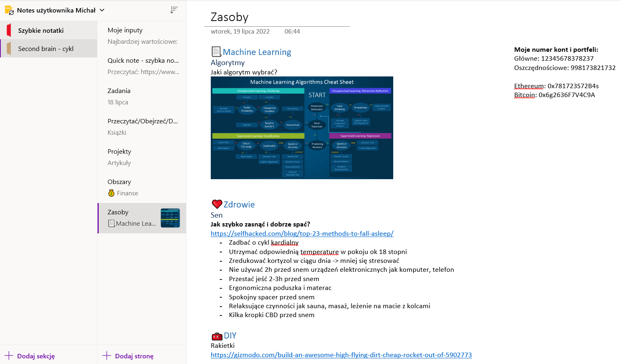The height and width of the screenshot is (364, 621).
Task: Open the notebook icon beside Notes użytkownika Michał
Action: click(9, 10)
